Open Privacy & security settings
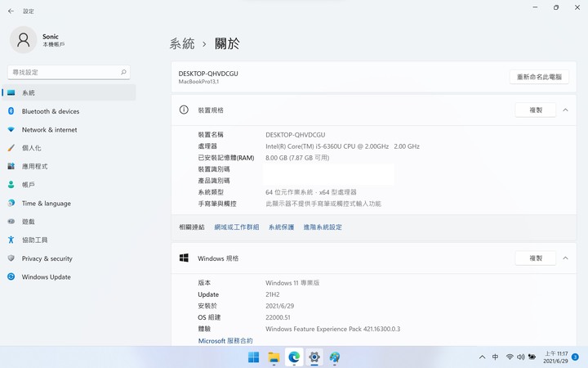Image resolution: width=588 pixels, height=368 pixels. [69, 258]
